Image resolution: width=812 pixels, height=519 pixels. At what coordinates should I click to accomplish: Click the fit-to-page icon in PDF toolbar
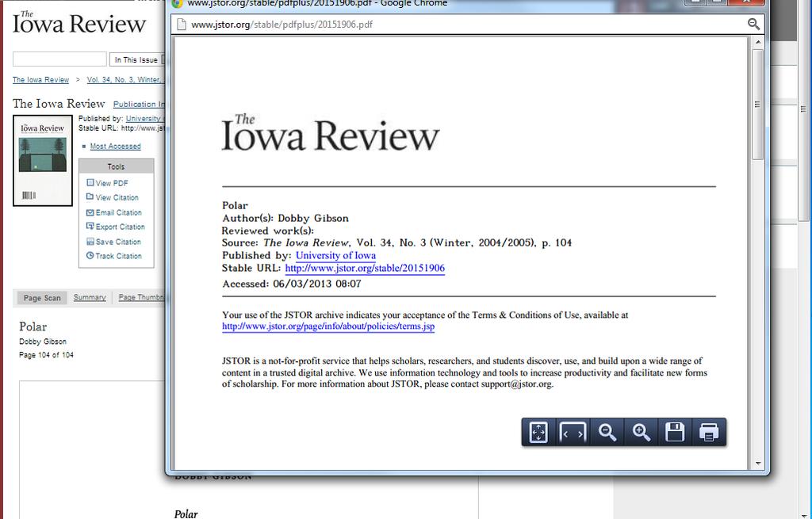(x=538, y=432)
